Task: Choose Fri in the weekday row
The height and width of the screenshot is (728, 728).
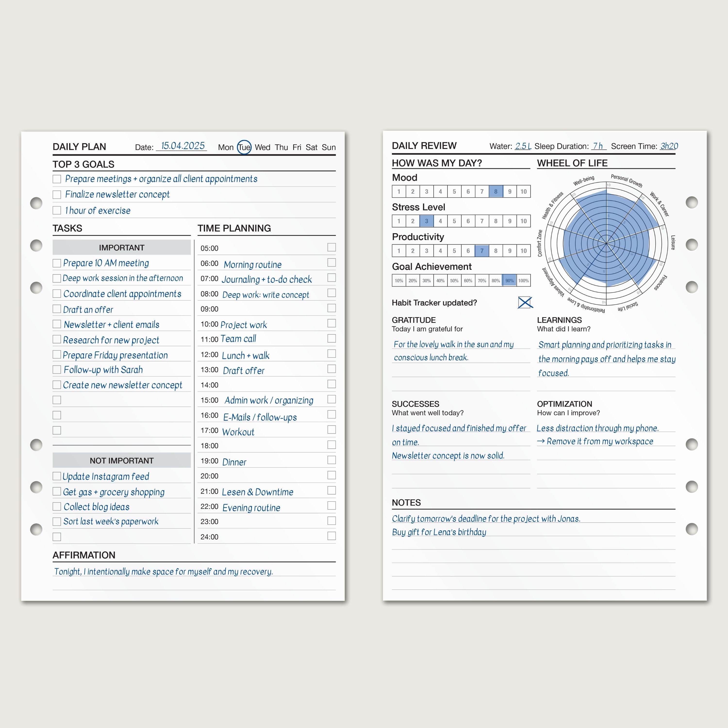Action: (297, 147)
